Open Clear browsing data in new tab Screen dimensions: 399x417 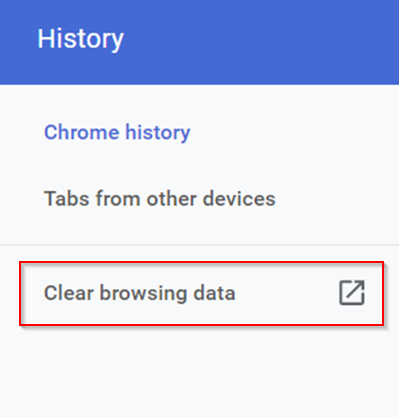coord(201,293)
